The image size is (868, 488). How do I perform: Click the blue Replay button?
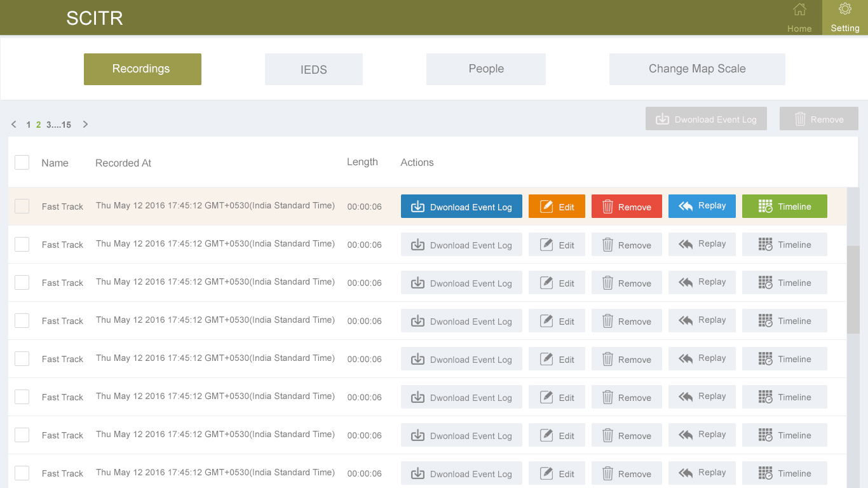tap(702, 206)
